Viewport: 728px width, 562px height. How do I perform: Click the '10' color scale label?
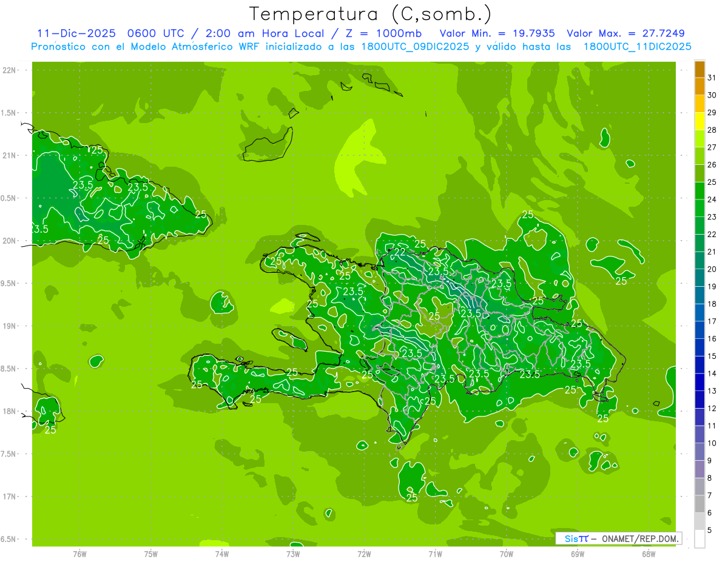(x=712, y=443)
